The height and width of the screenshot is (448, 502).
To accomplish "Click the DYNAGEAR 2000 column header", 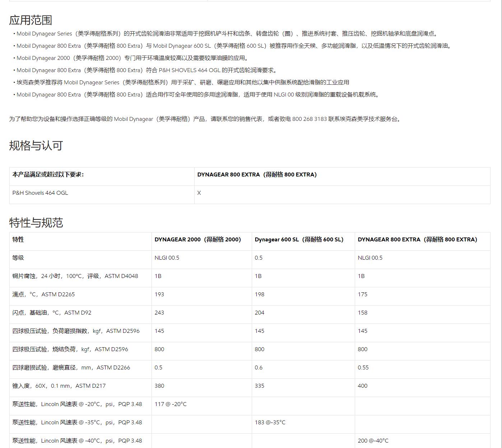I will click(201, 241).
